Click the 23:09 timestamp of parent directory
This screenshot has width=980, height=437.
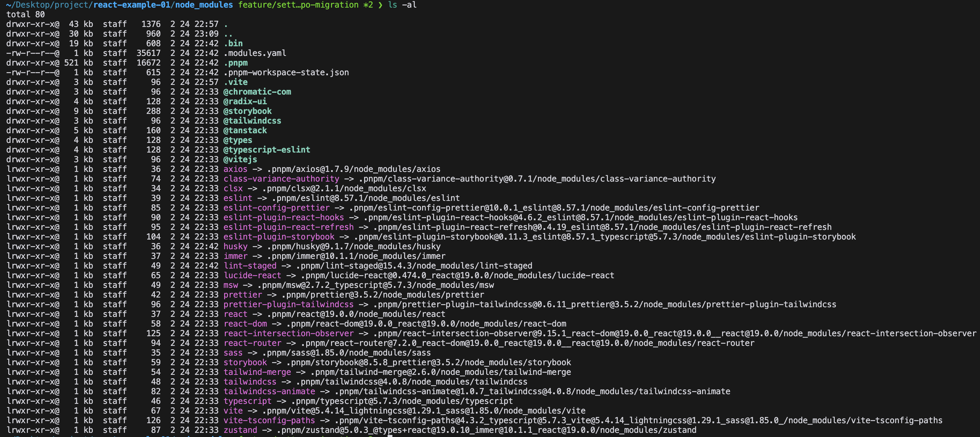point(207,34)
